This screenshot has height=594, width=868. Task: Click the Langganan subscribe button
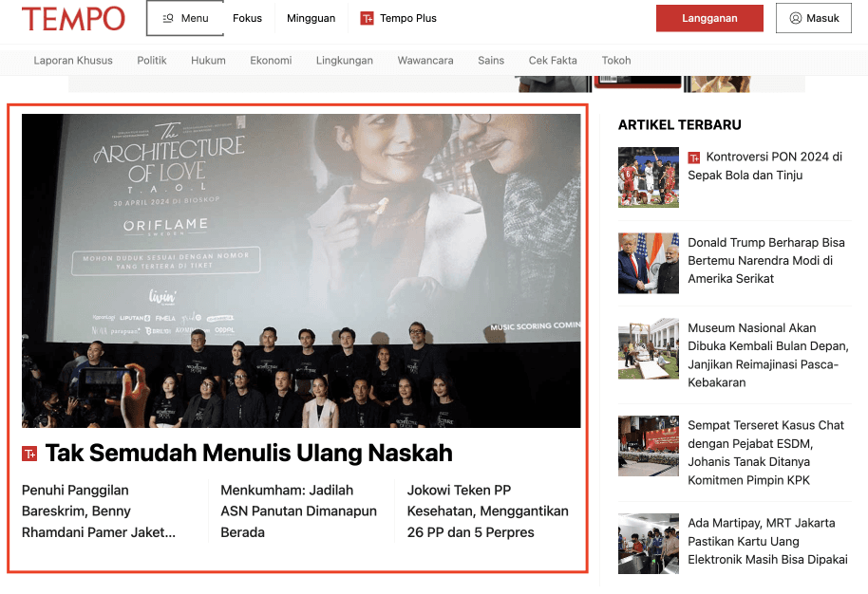click(709, 18)
